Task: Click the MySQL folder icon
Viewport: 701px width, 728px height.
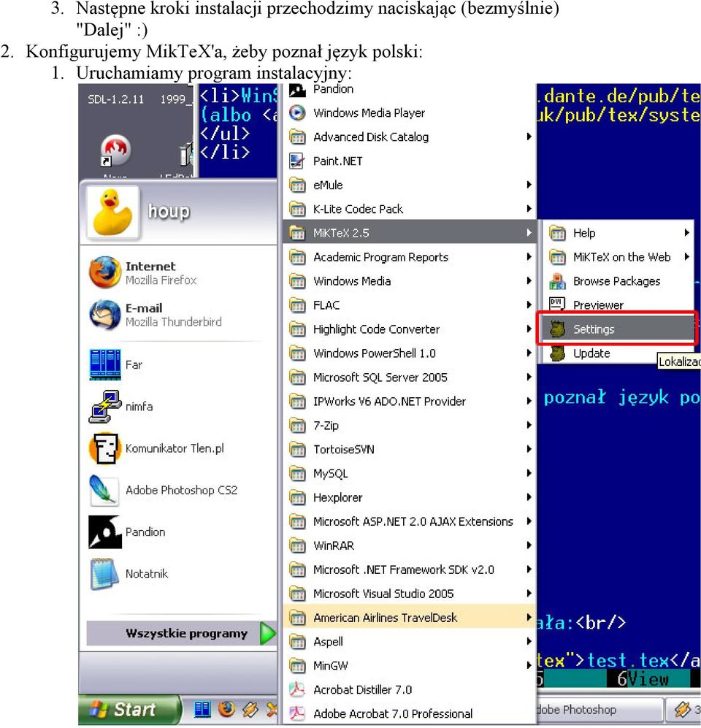Action: click(x=297, y=474)
